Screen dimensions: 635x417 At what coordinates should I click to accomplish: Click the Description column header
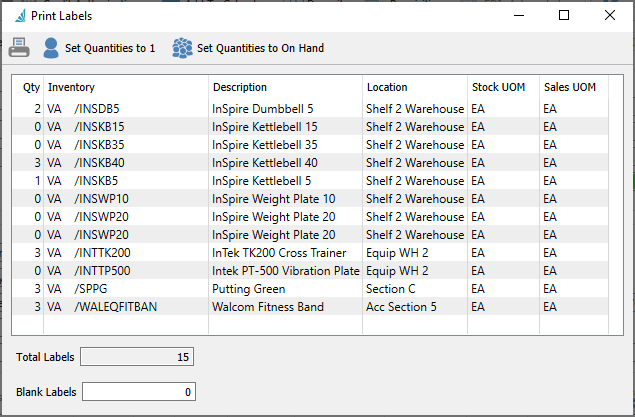[240, 88]
